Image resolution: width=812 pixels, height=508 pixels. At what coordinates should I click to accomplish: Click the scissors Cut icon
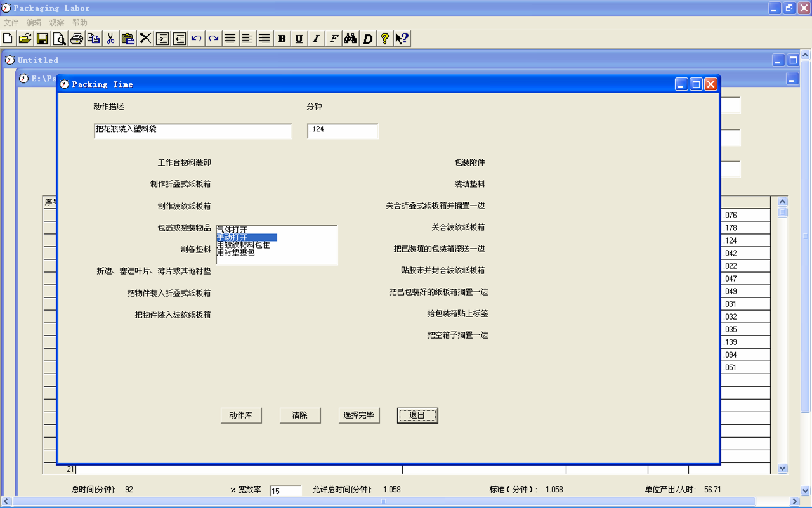point(111,39)
